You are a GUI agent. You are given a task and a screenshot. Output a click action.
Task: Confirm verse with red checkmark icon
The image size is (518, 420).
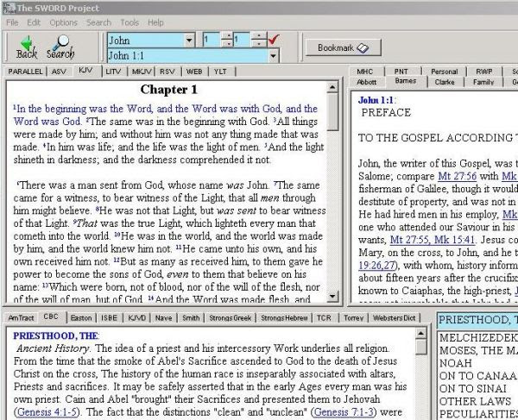(274, 40)
